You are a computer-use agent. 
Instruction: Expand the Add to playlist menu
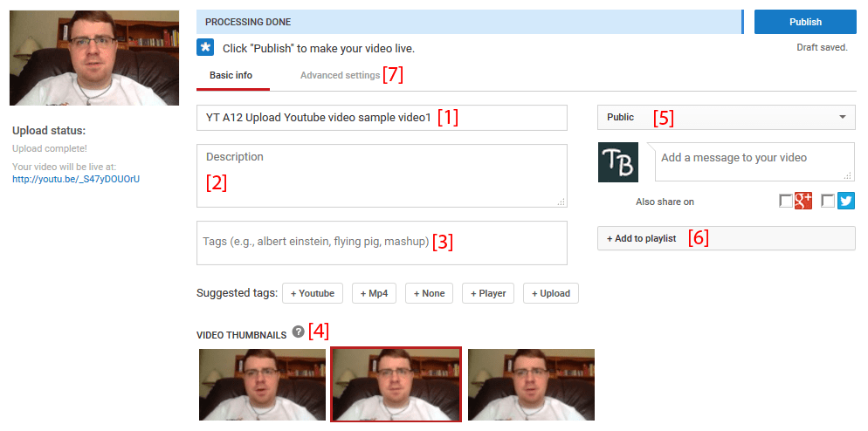[727, 238]
